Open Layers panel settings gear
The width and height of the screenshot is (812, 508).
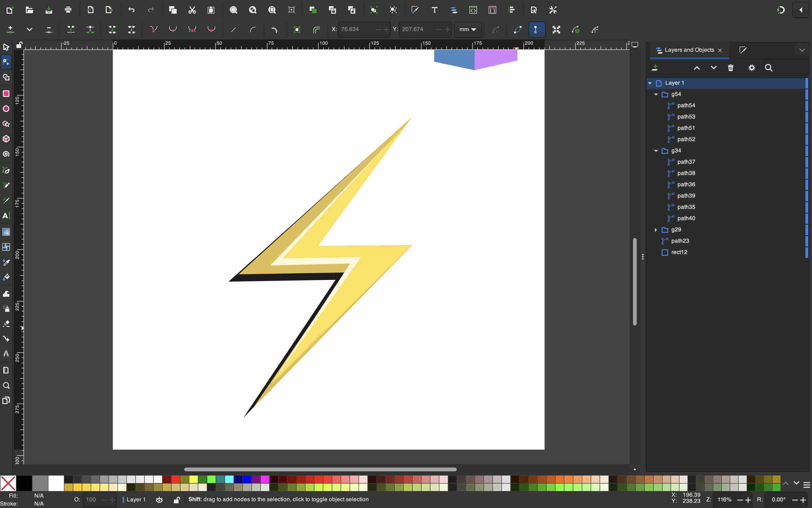[752, 68]
